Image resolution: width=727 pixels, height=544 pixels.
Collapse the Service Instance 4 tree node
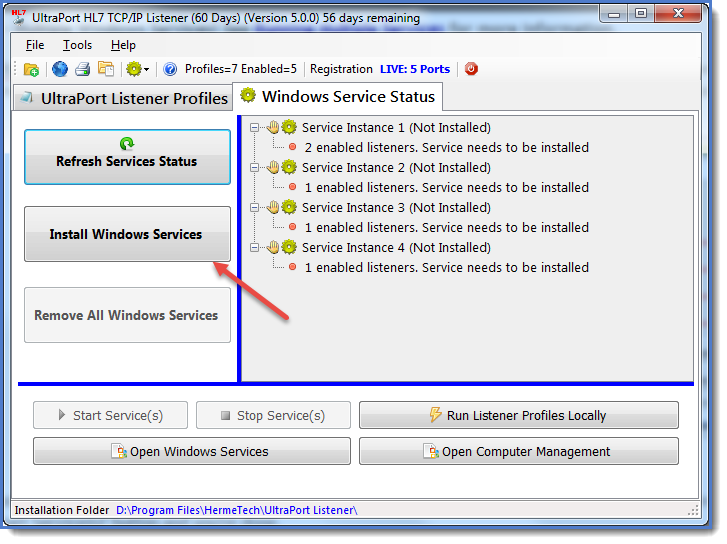coord(254,247)
